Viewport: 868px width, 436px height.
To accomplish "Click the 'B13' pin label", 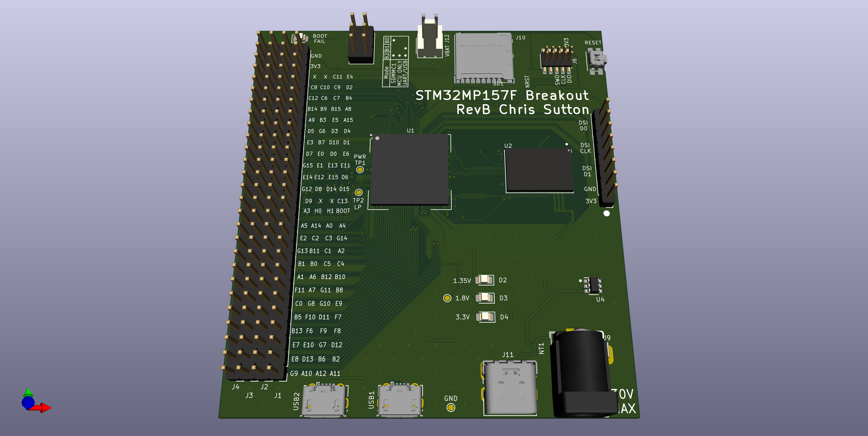I will point(297,331).
